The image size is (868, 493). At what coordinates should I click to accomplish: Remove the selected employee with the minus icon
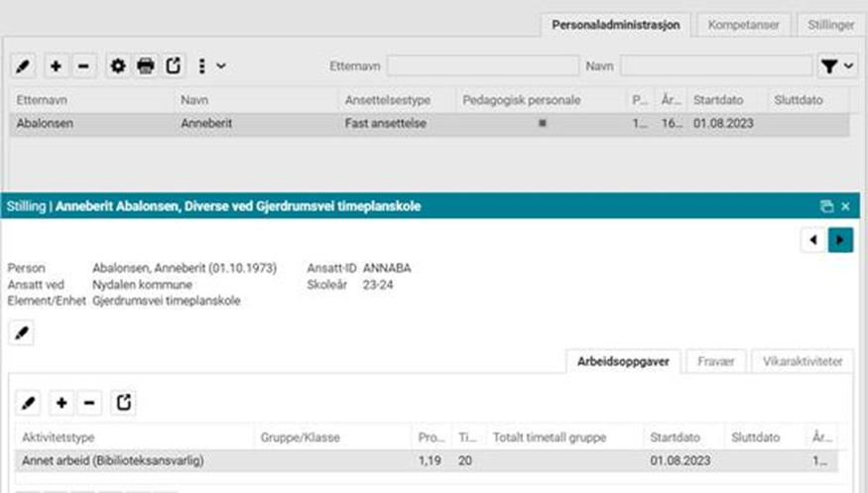(83, 65)
